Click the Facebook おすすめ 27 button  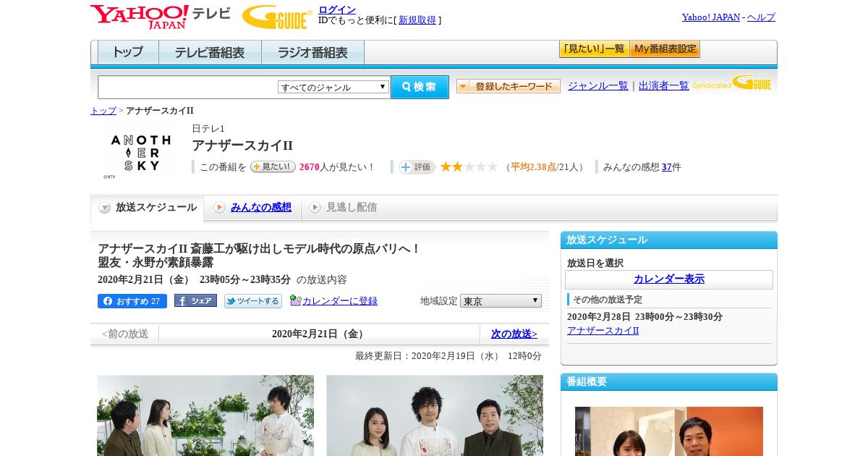[132, 301]
